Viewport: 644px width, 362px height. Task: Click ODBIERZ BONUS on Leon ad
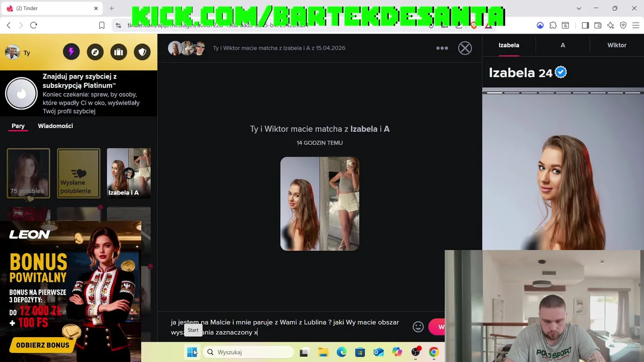[x=43, y=345]
